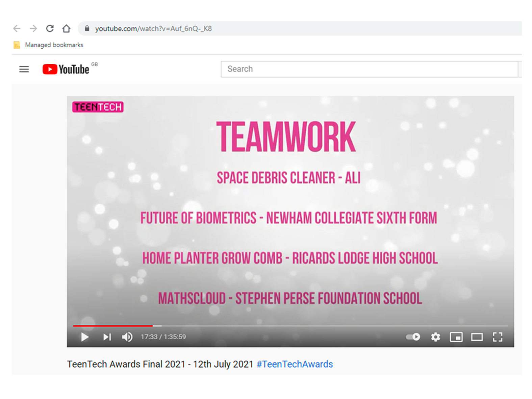Click the TeenTech logo in video
This screenshot has height=399, width=532.
click(x=98, y=107)
